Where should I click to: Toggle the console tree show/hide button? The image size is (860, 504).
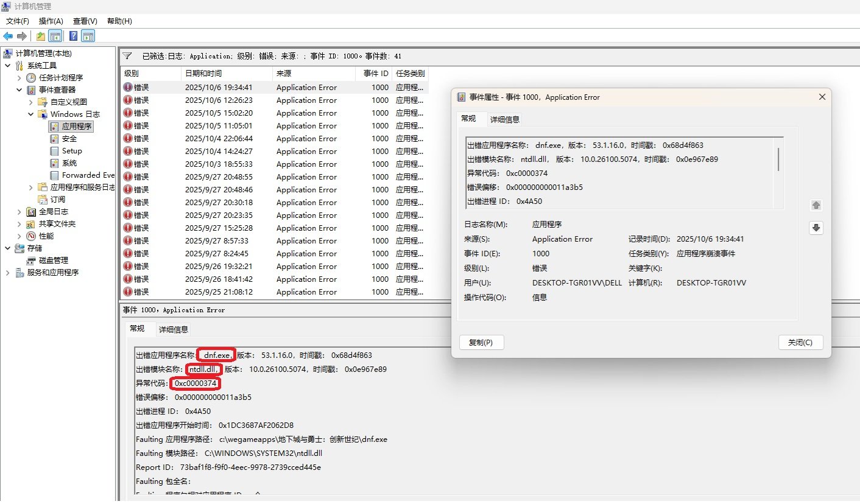tap(55, 37)
